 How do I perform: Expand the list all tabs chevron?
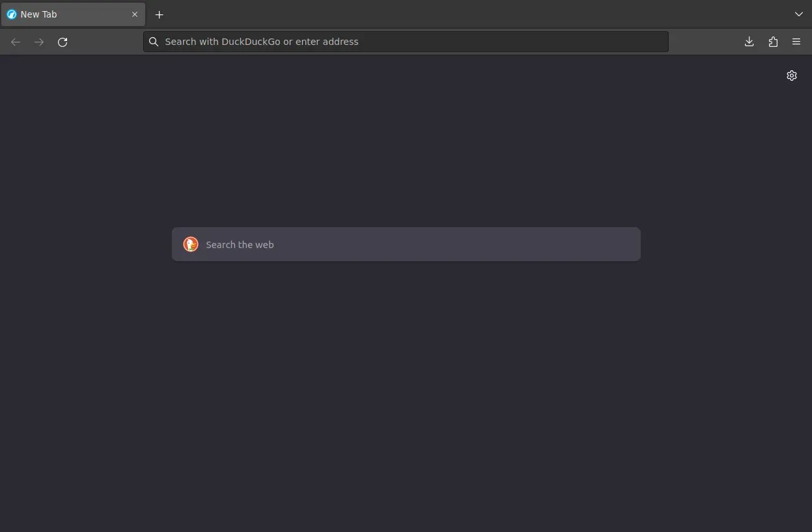(798, 14)
